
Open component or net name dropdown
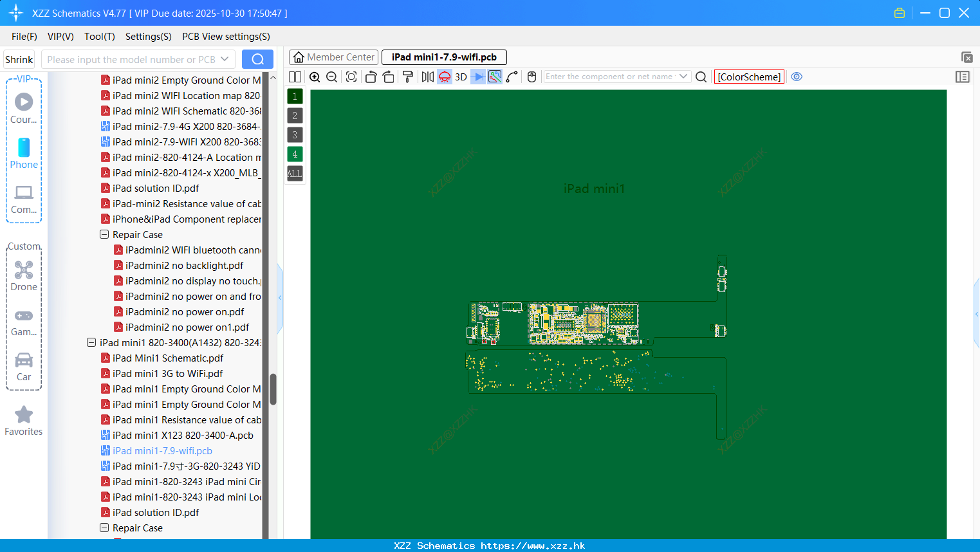coord(683,77)
